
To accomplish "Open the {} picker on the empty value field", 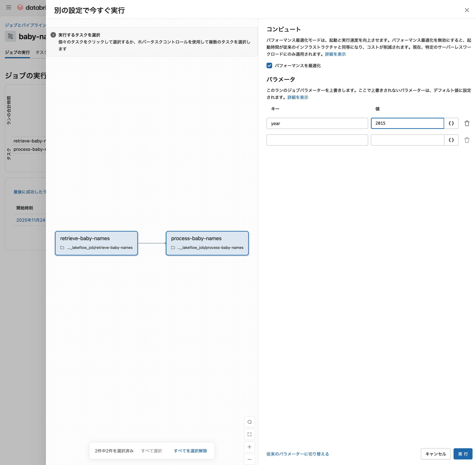I will 451,140.
